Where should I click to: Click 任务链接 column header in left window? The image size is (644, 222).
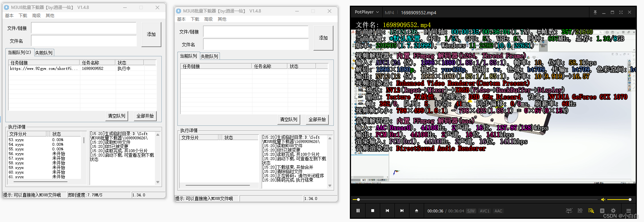coord(44,63)
